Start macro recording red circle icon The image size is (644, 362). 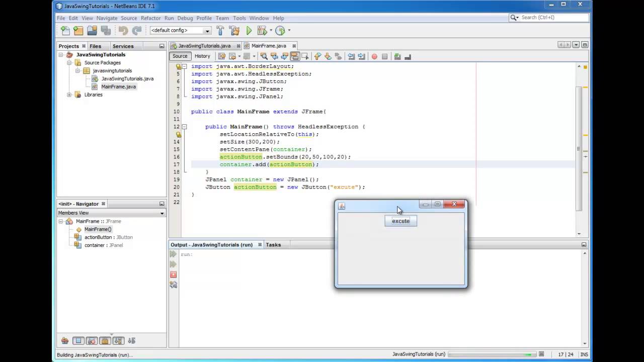click(x=374, y=56)
